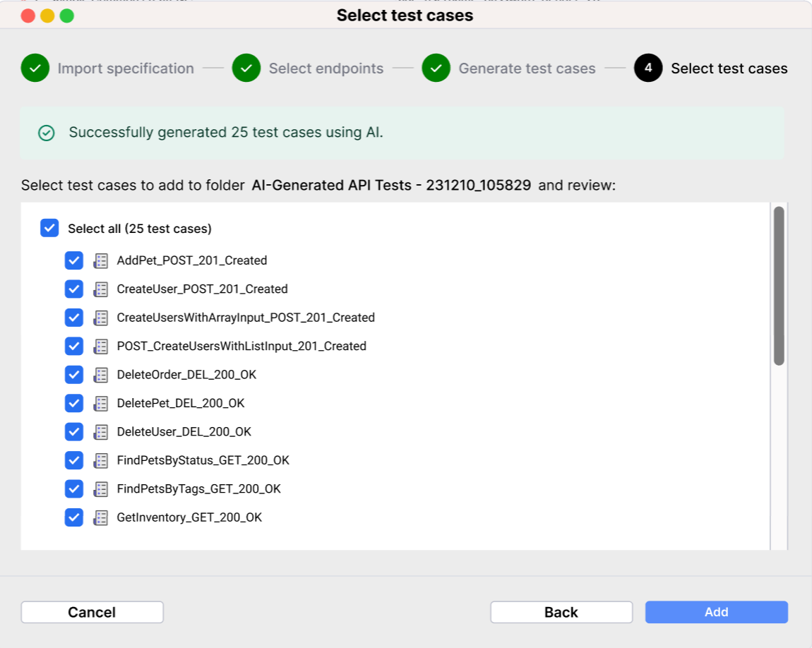The image size is (812, 648).
Task: Click the Select test cases step label
Action: point(729,68)
